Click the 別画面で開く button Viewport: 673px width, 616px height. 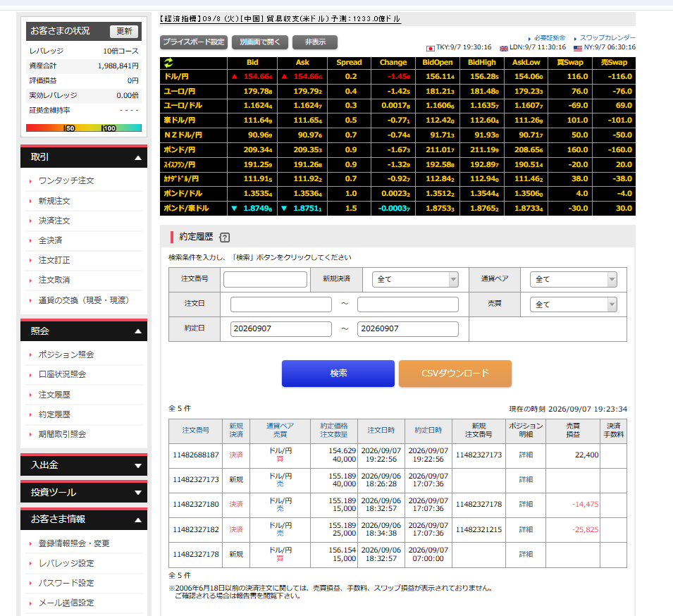coord(259,42)
